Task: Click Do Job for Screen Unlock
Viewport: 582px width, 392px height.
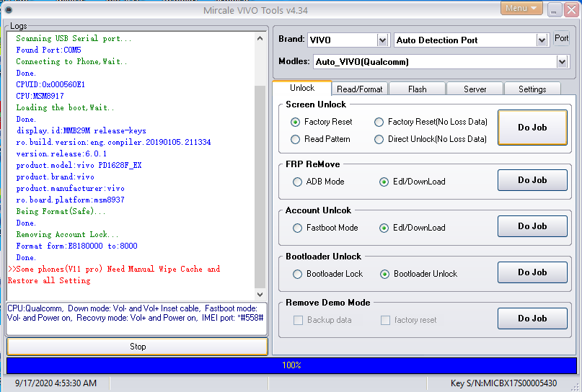Action: (x=532, y=128)
